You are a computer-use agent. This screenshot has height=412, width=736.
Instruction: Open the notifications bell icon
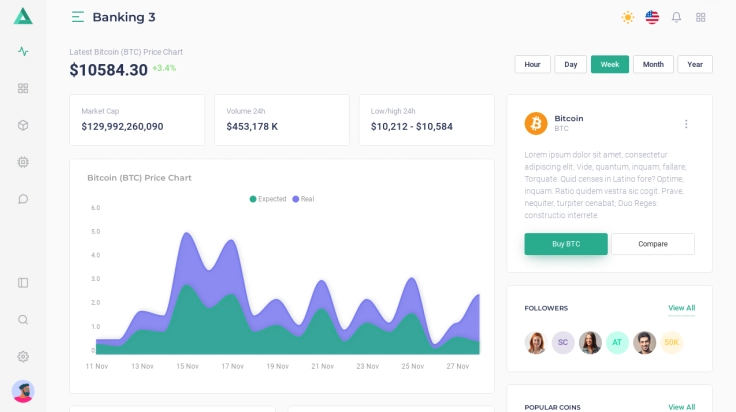[676, 17]
